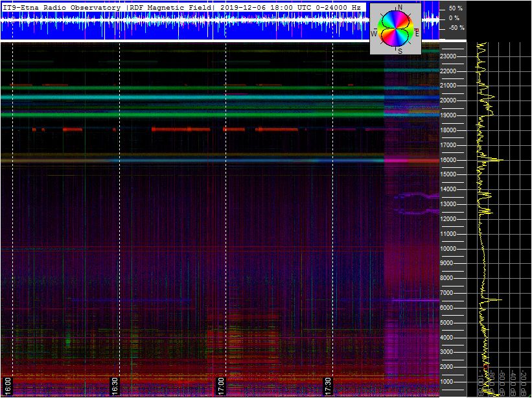Click the 22000 frequency label
This screenshot has height=398, width=532.
(x=448, y=71)
